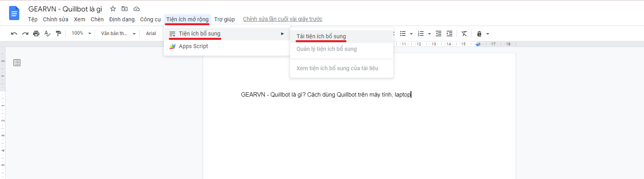The image size is (644, 179).
Task: Click the move to folder icon
Action: [x=124, y=9]
